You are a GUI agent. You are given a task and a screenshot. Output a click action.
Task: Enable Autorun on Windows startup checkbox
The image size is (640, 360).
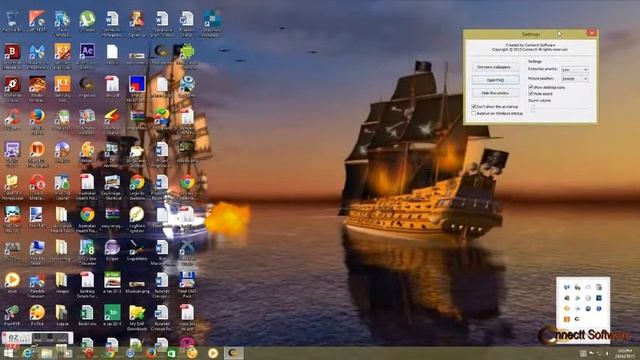click(x=474, y=113)
